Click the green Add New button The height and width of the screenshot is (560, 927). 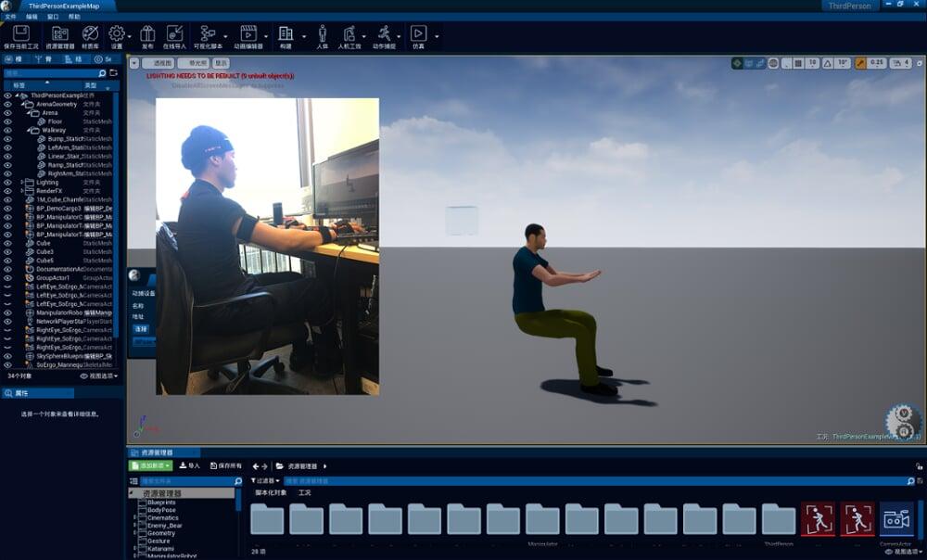click(x=150, y=465)
